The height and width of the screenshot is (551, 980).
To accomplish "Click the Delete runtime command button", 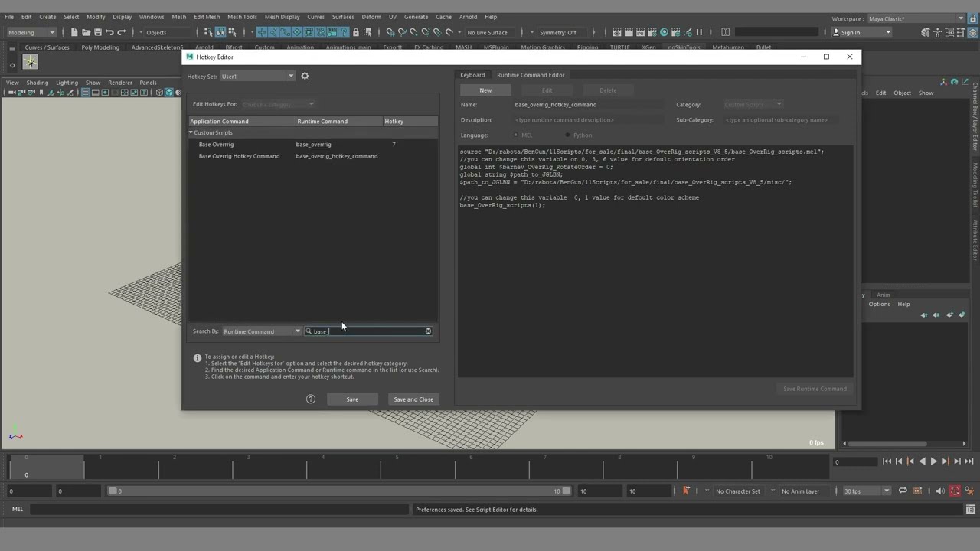I will click(x=608, y=90).
